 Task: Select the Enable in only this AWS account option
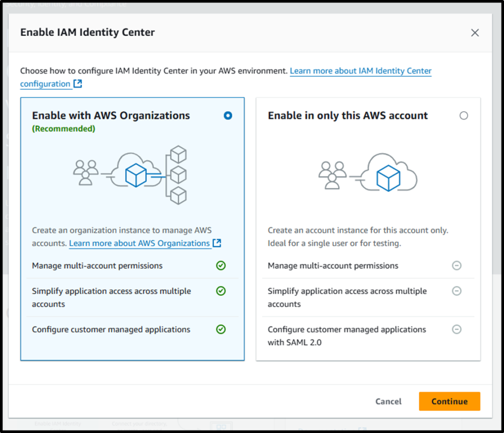click(x=464, y=115)
